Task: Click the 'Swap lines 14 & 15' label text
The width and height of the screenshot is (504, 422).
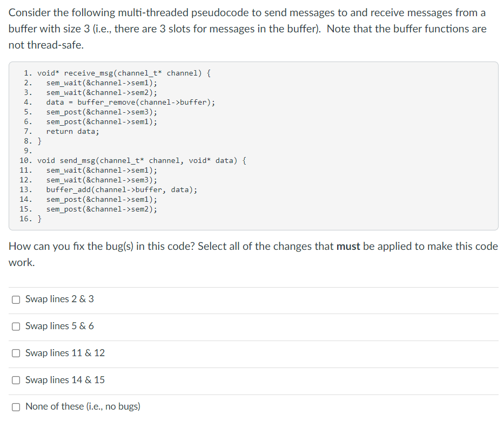Action: [x=64, y=380]
